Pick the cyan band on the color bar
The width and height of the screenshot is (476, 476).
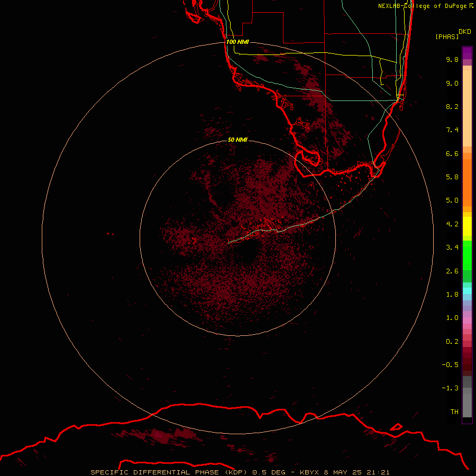(x=467, y=291)
